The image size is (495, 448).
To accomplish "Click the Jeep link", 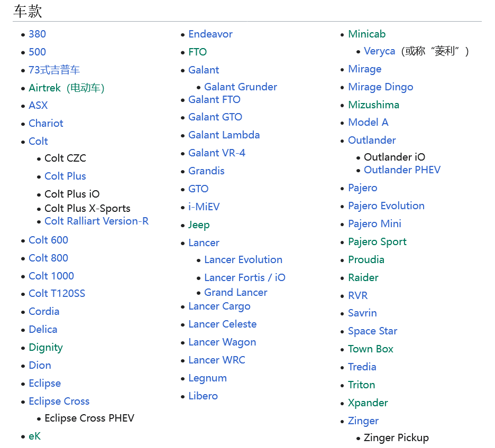I will point(199,225).
